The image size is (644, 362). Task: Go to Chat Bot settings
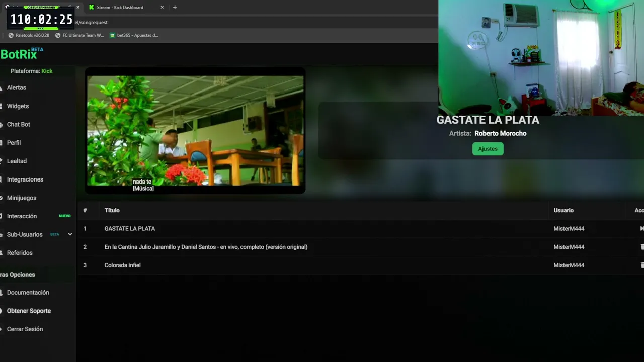[x=19, y=124]
